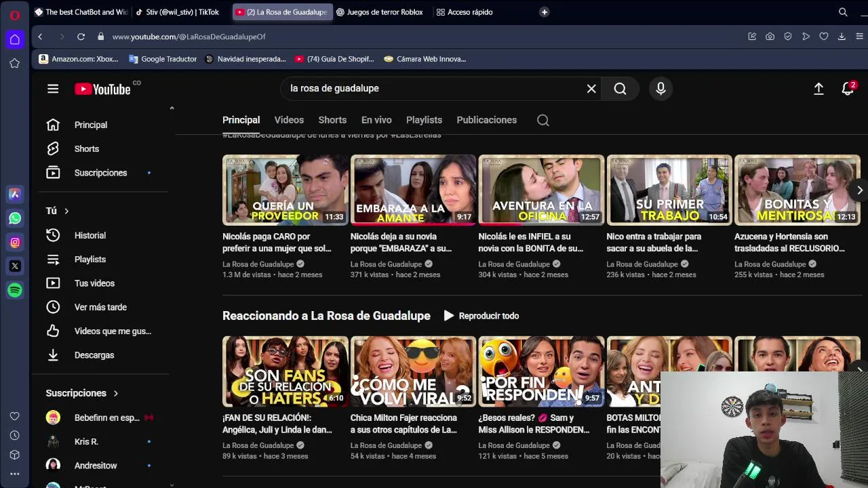Open sidebar more options dots
This screenshot has height=488, width=868.
[15, 474]
